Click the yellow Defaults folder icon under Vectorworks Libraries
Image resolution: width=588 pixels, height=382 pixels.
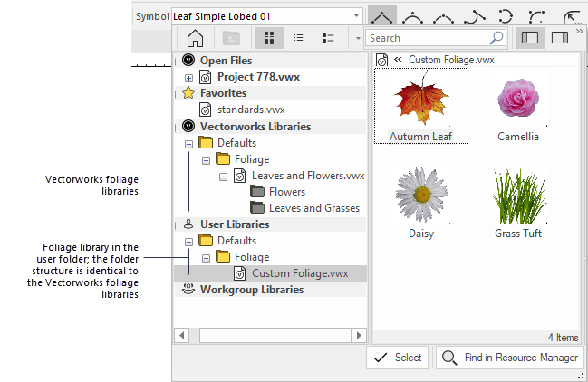click(206, 143)
